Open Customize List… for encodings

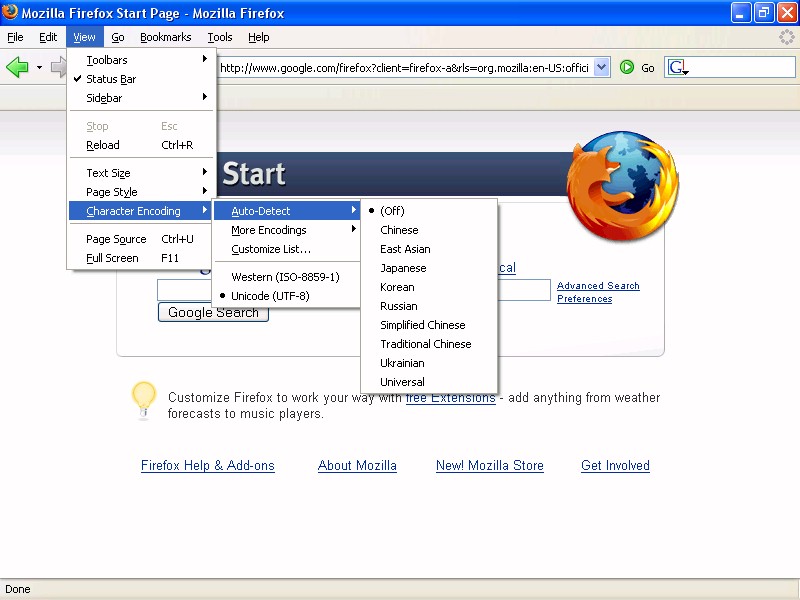(286, 249)
